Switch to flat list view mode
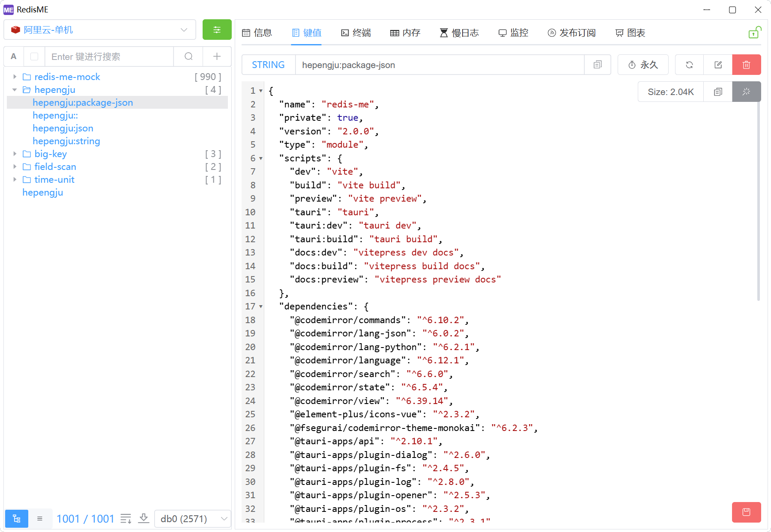 (40, 519)
